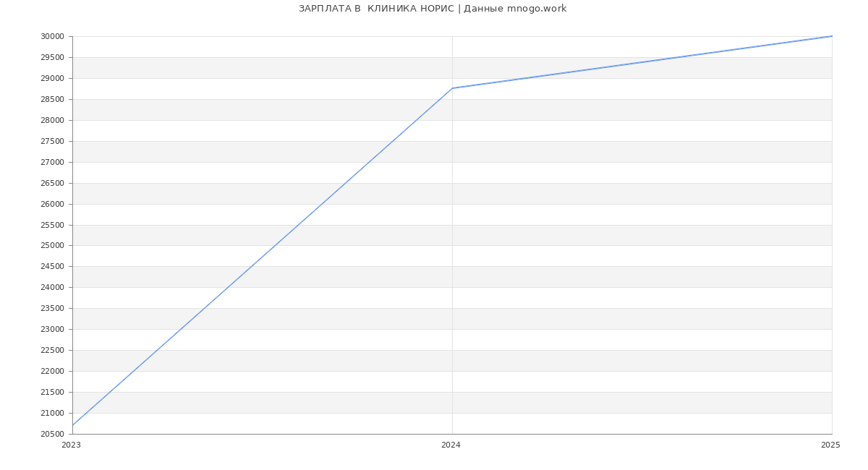Click the 25000 y-axis label
868x470 pixels.
coord(52,246)
